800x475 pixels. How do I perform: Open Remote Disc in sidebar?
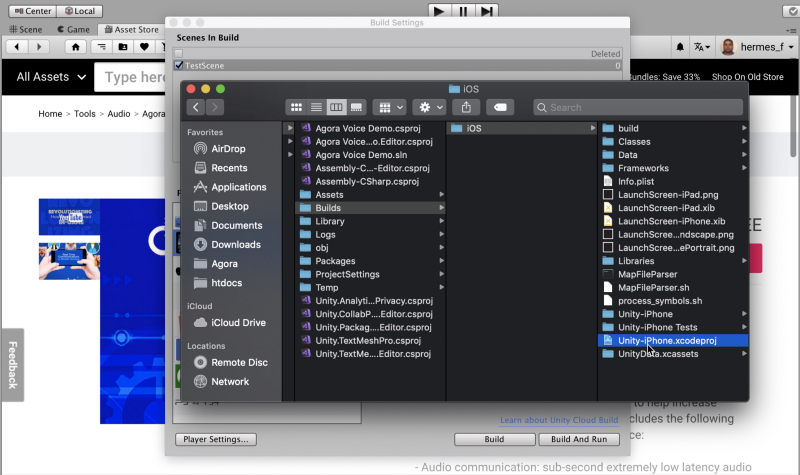click(231, 362)
